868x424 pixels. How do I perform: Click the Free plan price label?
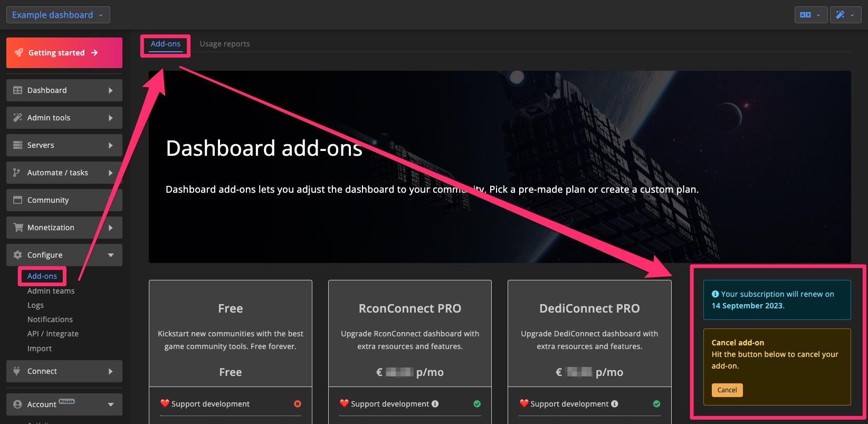(231, 372)
